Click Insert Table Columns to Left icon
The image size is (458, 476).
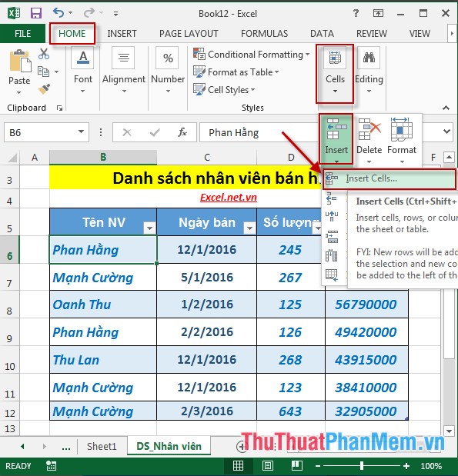[x=332, y=255]
